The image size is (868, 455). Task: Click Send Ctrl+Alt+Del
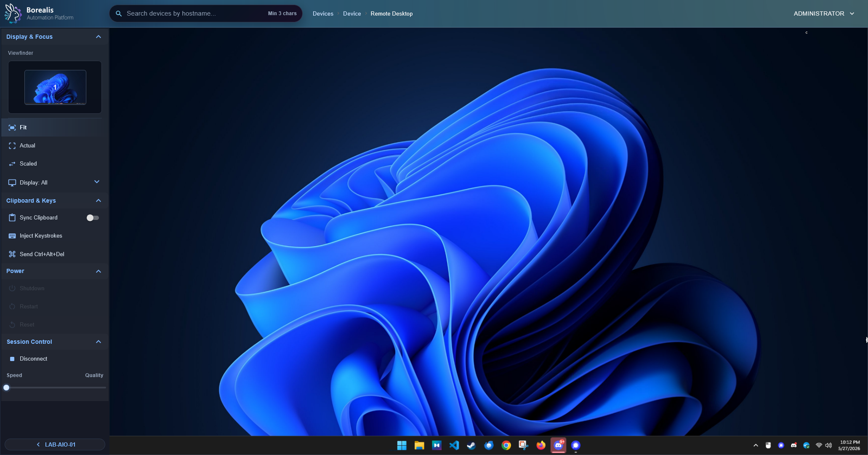(x=55, y=254)
